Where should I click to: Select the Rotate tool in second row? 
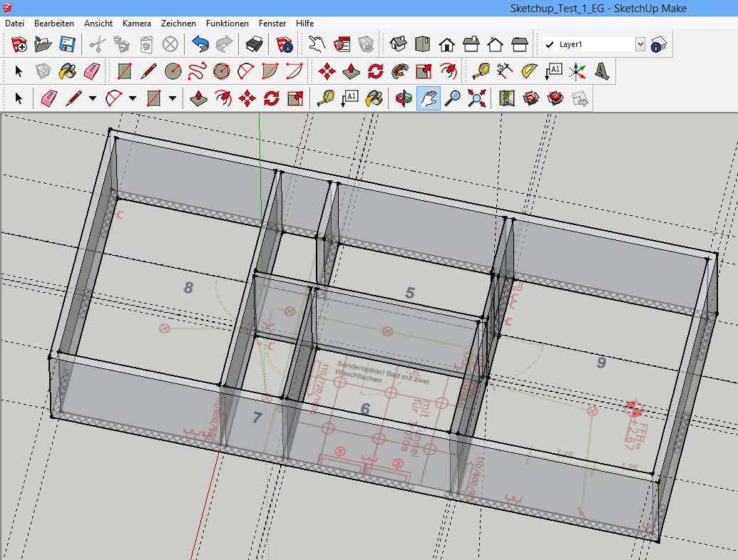click(376, 71)
